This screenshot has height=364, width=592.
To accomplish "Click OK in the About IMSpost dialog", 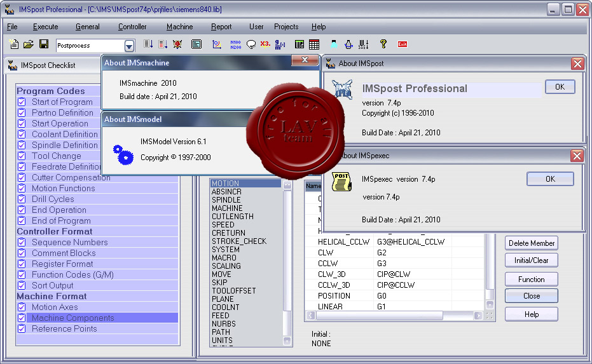I will pyautogui.click(x=560, y=87).
